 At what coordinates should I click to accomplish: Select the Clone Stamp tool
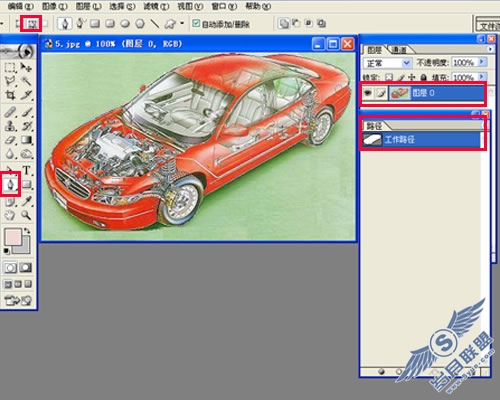(10, 126)
